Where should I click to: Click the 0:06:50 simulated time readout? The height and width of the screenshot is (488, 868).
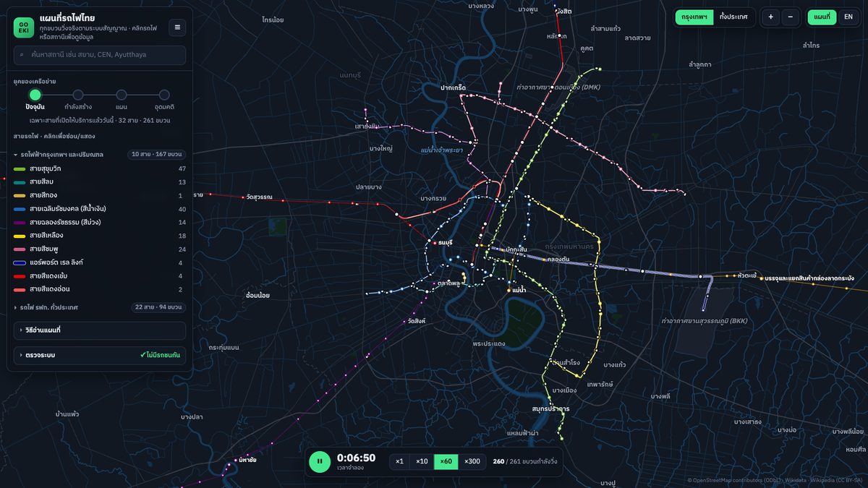tap(356, 458)
